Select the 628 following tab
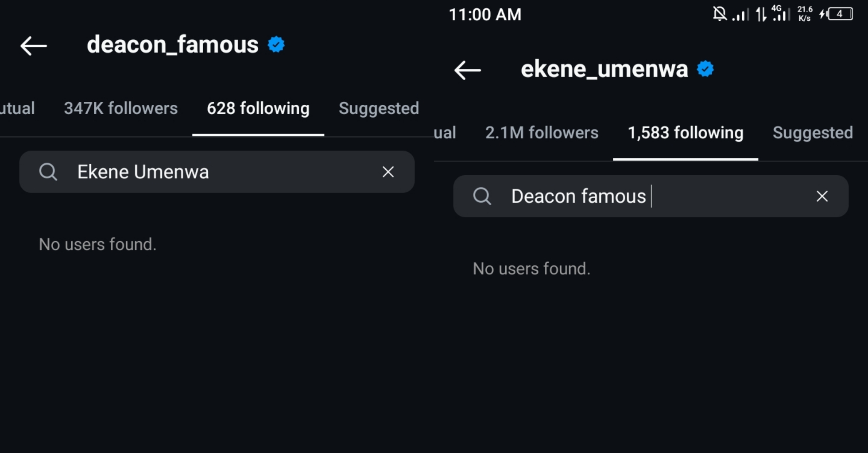The image size is (868, 453). [258, 108]
